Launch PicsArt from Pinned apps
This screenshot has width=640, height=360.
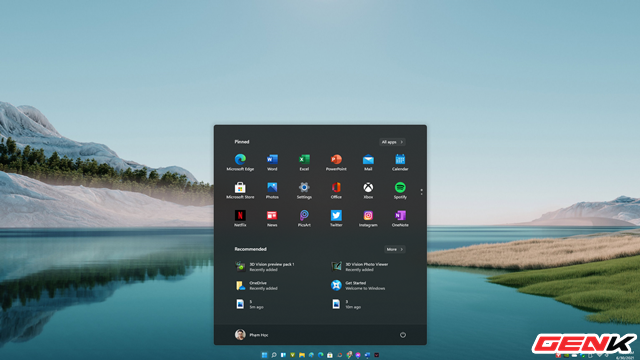click(304, 218)
